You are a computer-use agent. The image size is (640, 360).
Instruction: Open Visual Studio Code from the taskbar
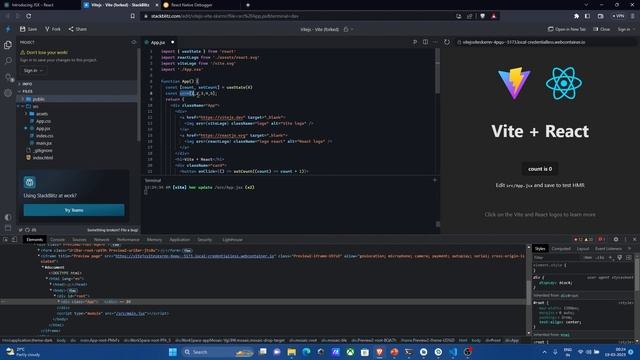(453, 351)
